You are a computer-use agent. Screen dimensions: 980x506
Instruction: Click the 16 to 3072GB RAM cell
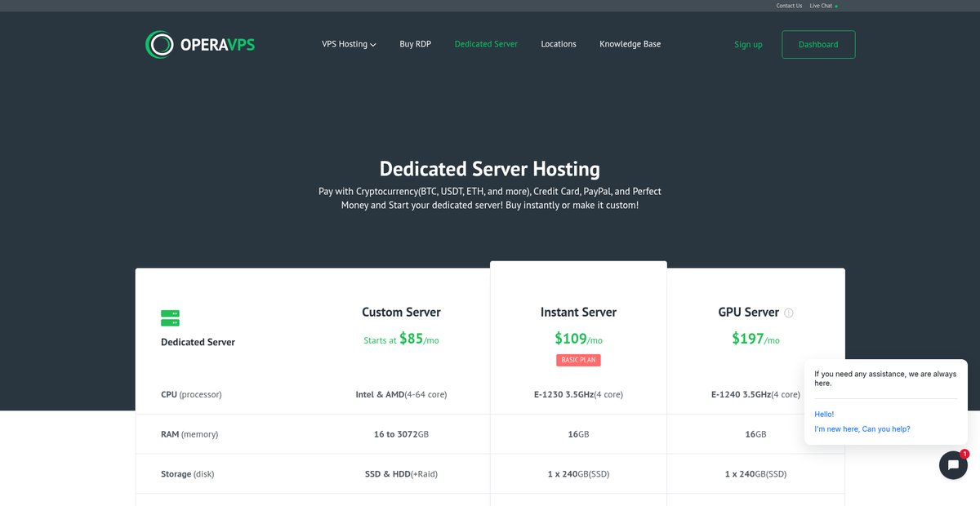tap(401, 434)
